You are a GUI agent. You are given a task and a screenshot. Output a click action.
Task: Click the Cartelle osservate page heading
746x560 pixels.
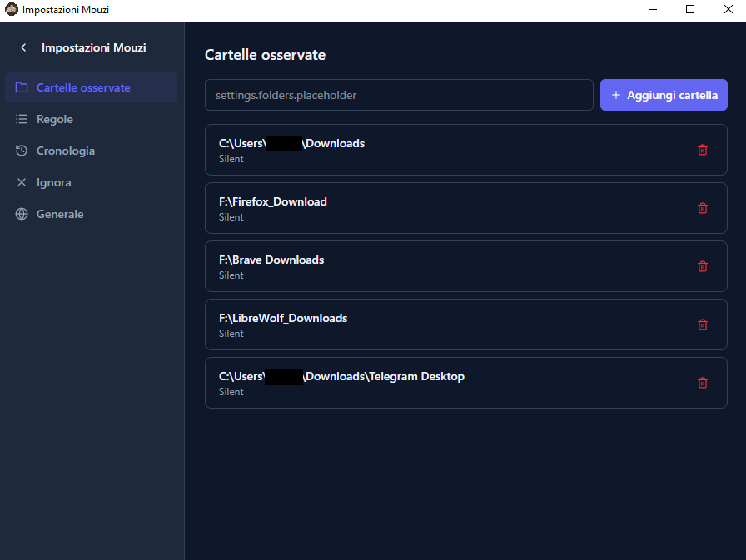[x=266, y=55]
